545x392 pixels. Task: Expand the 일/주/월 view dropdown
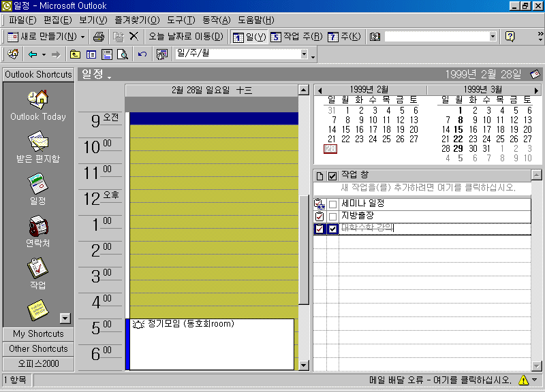(313, 54)
